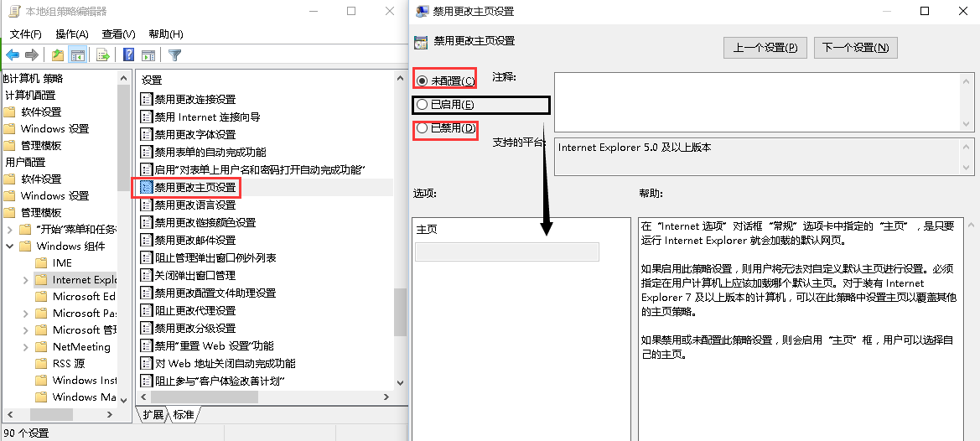Toggle the show/hide action pane icon

click(148, 55)
